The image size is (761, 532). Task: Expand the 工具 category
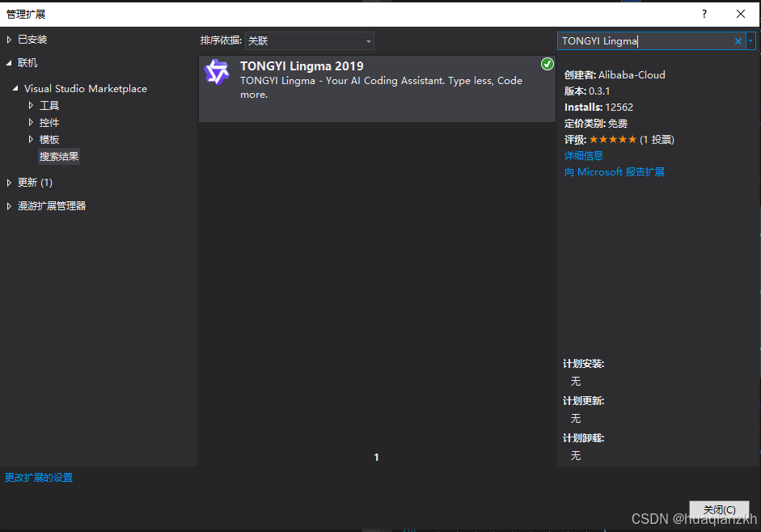31,105
